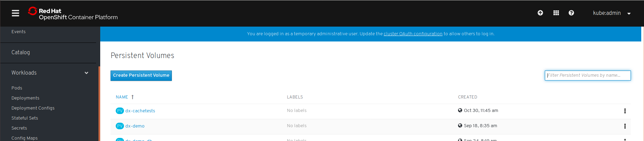
Task: Open kebab menu for dx-demo row
Action: (625, 126)
